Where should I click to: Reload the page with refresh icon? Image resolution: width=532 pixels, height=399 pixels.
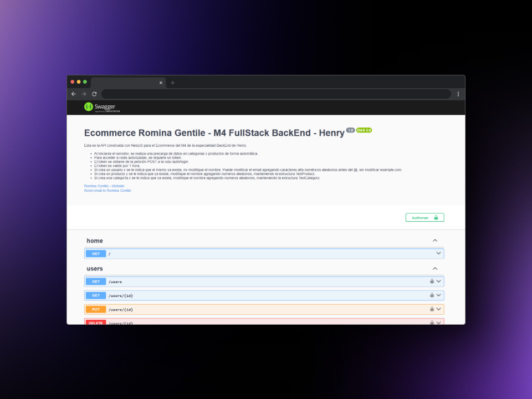click(94, 94)
